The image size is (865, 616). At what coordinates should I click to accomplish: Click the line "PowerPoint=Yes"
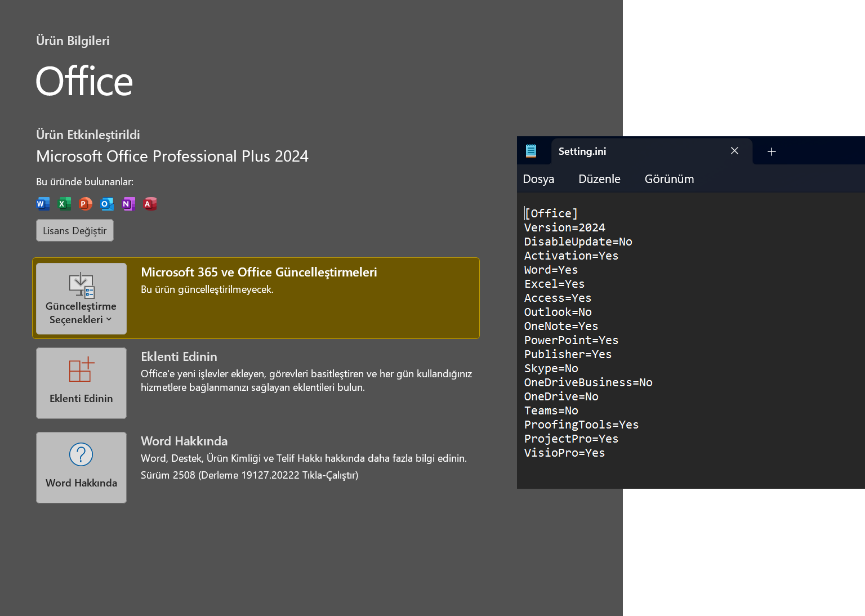[572, 340]
